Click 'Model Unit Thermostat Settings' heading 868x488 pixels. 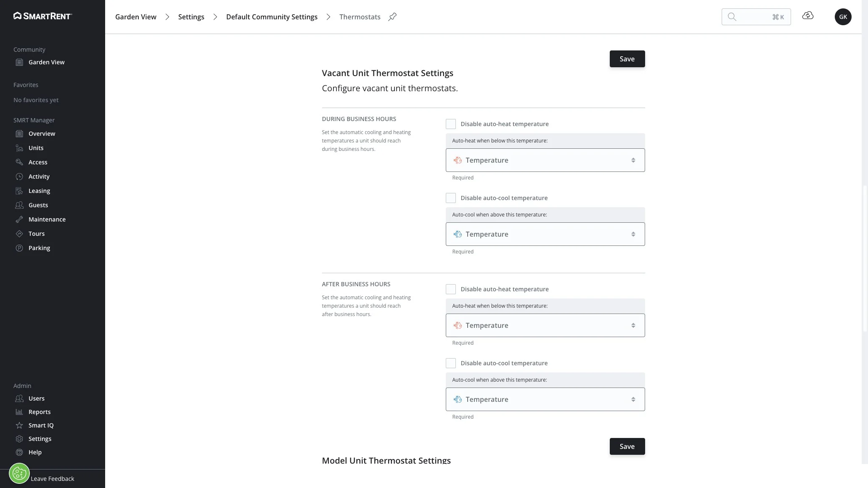click(386, 460)
